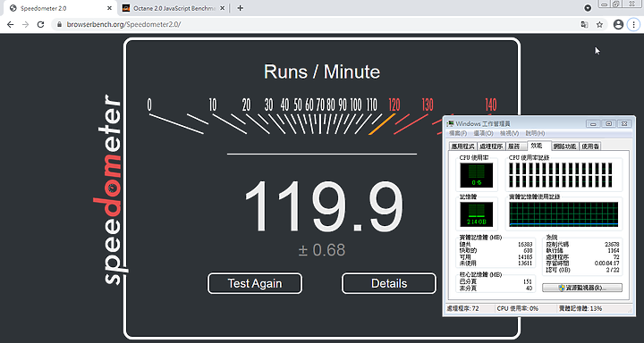
Task: Click the Test Again button
Action: tap(255, 283)
